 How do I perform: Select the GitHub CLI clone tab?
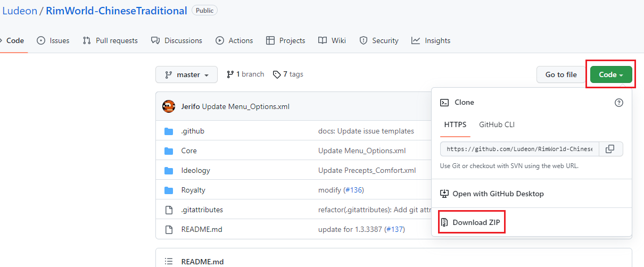point(497,124)
